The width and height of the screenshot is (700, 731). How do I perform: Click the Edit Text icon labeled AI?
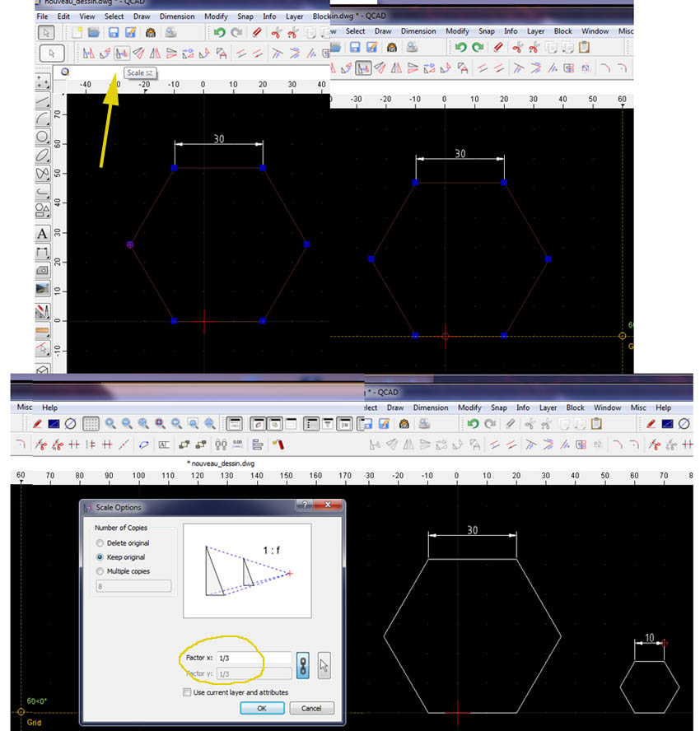164,445
